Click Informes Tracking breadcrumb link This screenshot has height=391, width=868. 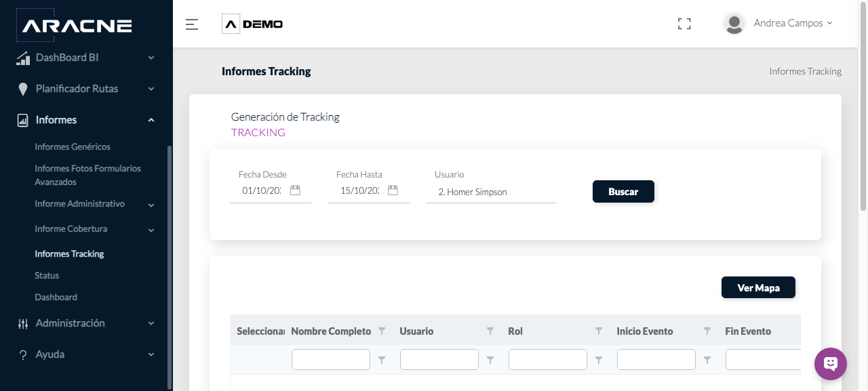pyautogui.click(x=805, y=71)
